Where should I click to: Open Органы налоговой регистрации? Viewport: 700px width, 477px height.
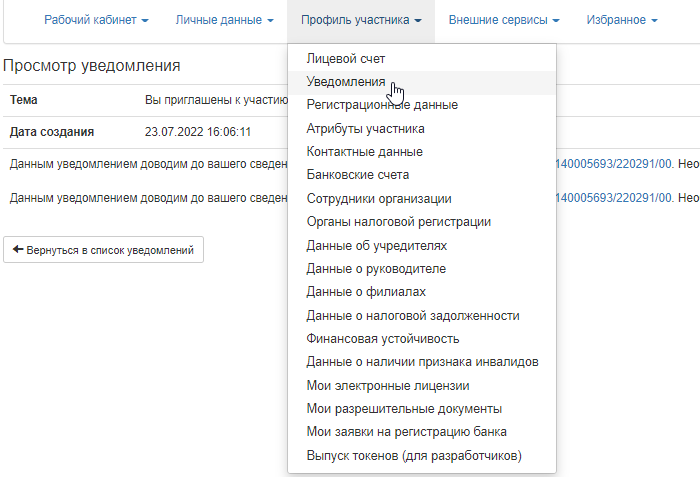coord(398,222)
